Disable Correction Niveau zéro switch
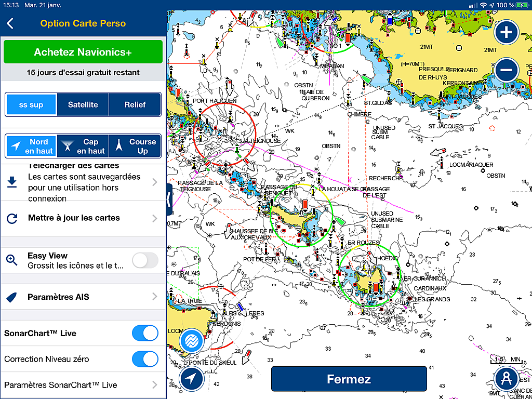This screenshot has height=399, width=532. 145,359
